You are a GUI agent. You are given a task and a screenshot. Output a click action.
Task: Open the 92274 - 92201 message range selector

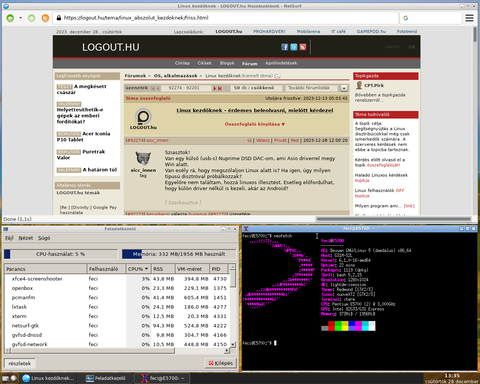pyautogui.click(x=186, y=88)
